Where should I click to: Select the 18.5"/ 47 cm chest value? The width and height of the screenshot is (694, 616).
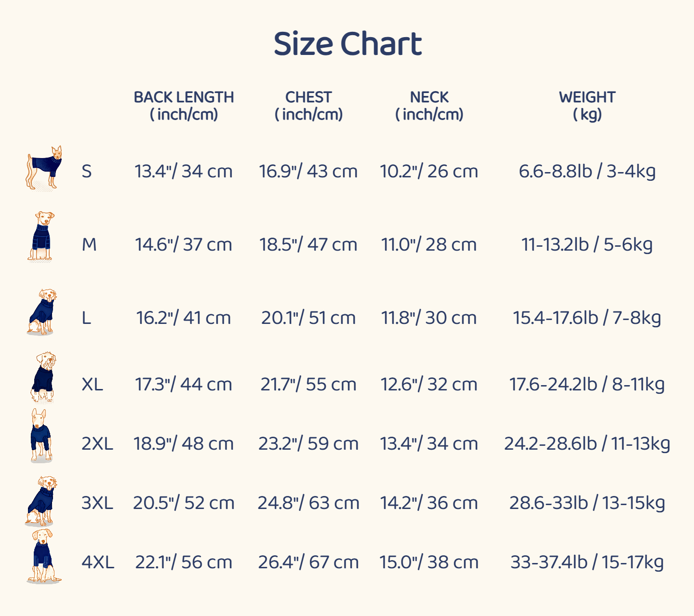point(308,244)
